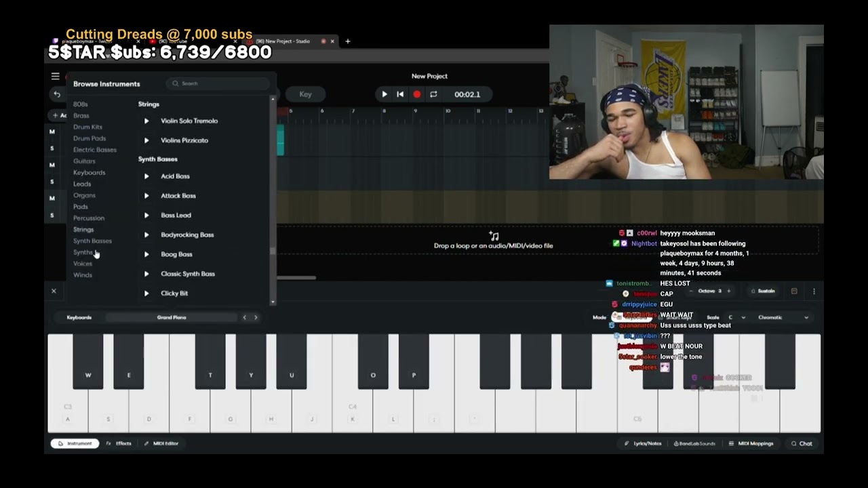Image resolution: width=868 pixels, height=488 pixels.
Task: Solo the second track with S
Action: point(52,182)
